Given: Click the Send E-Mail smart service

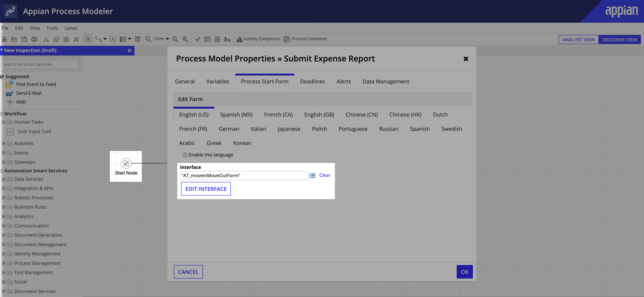Looking at the screenshot, I should click(x=24, y=93).
